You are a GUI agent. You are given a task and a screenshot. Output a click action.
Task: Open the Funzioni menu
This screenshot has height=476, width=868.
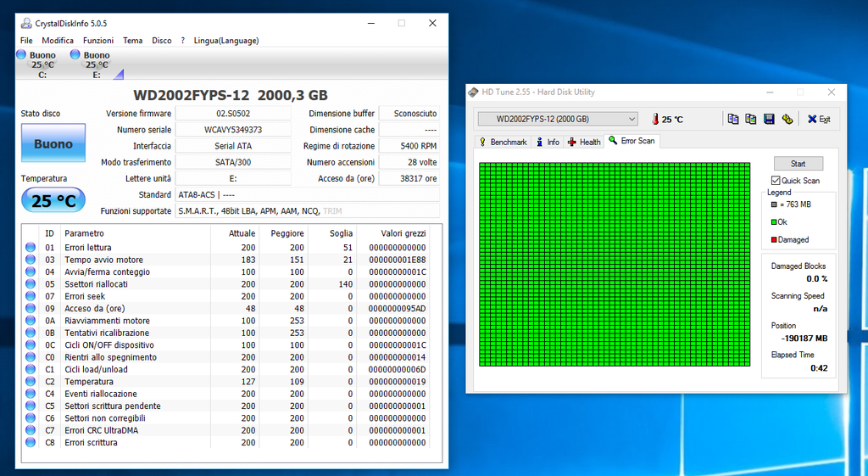[x=98, y=40]
